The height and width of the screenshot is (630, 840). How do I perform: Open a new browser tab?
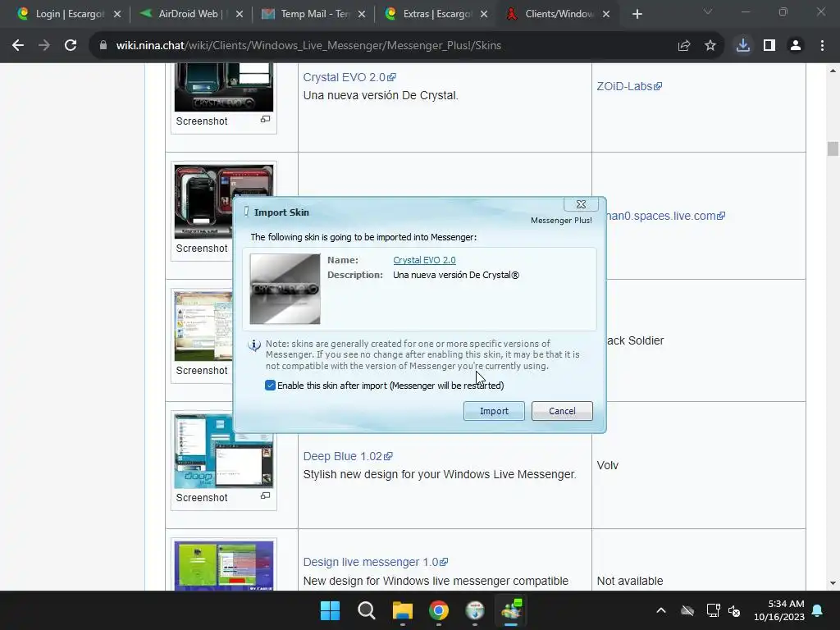click(x=637, y=14)
